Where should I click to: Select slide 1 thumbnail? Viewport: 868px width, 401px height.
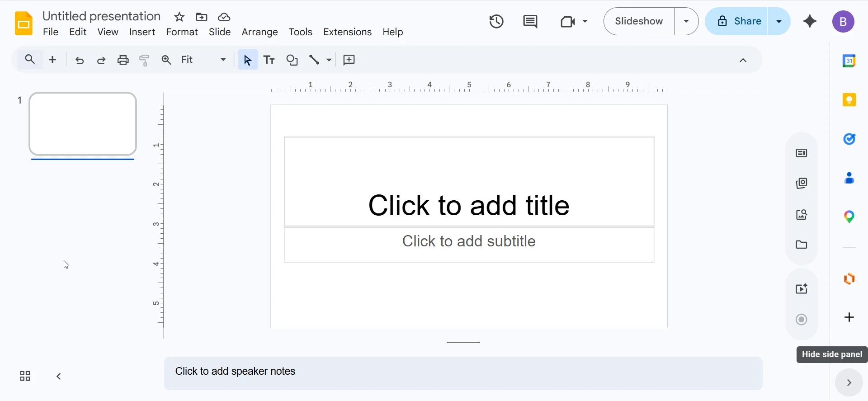coord(83,124)
